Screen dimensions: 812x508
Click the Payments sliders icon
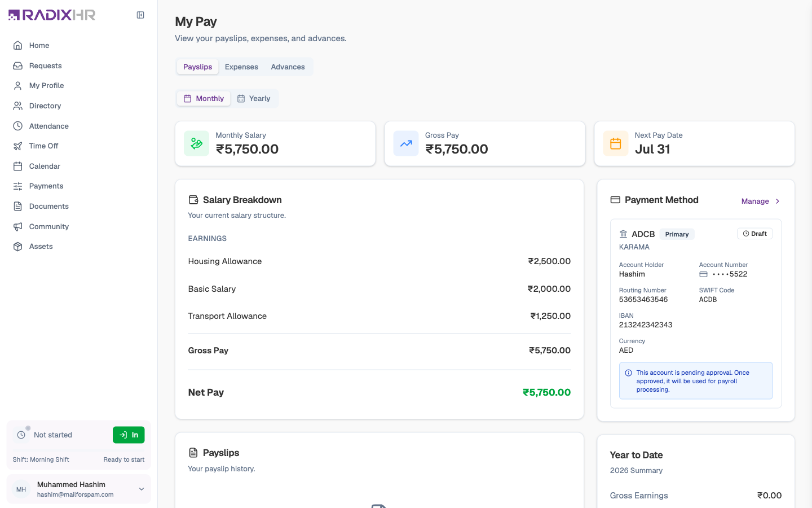[x=18, y=186]
